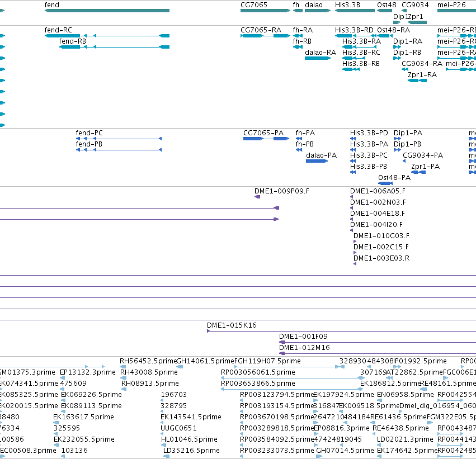Open the 'DME1-004I20.F' label

click(376, 225)
